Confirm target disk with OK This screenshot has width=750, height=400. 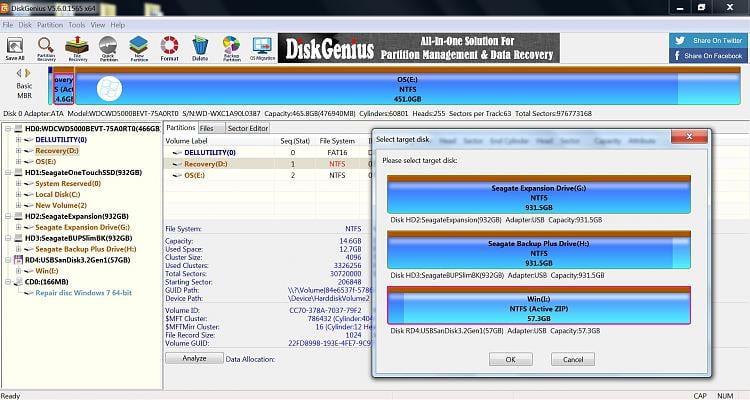(510, 359)
